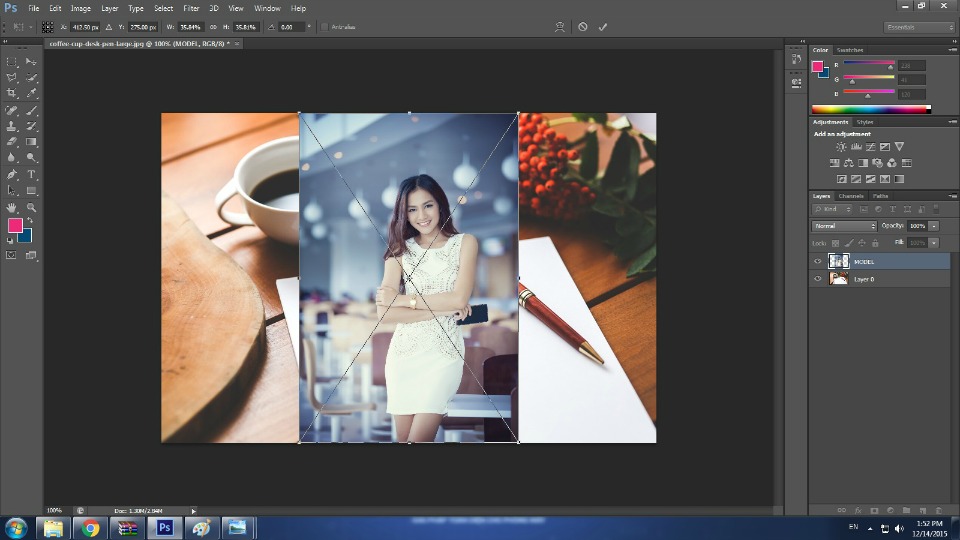This screenshot has height=540, width=960.
Task: Select the Horizontal Type tool
Action: pos(31,174)
